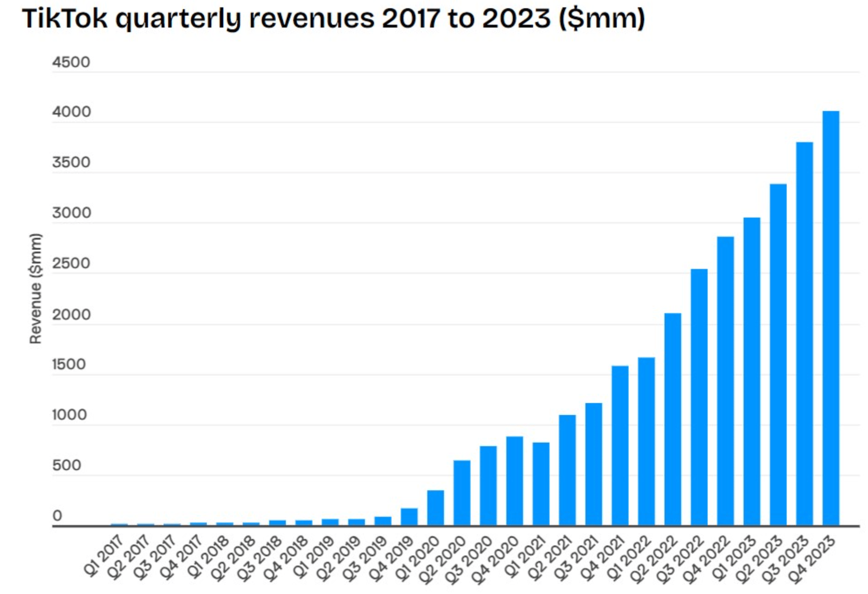
Task: Click the 'Revenue ($mm)' axis label
Action: point(35,288)
